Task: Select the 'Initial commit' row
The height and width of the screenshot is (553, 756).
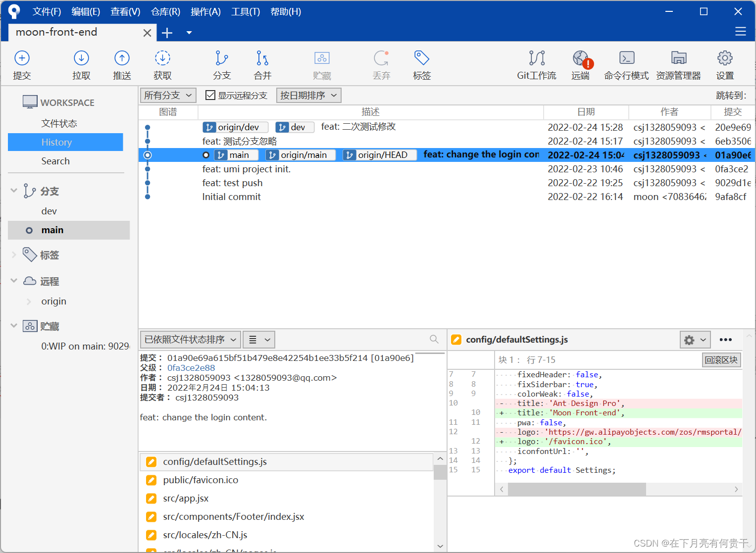Action: (x=447, y=197)
